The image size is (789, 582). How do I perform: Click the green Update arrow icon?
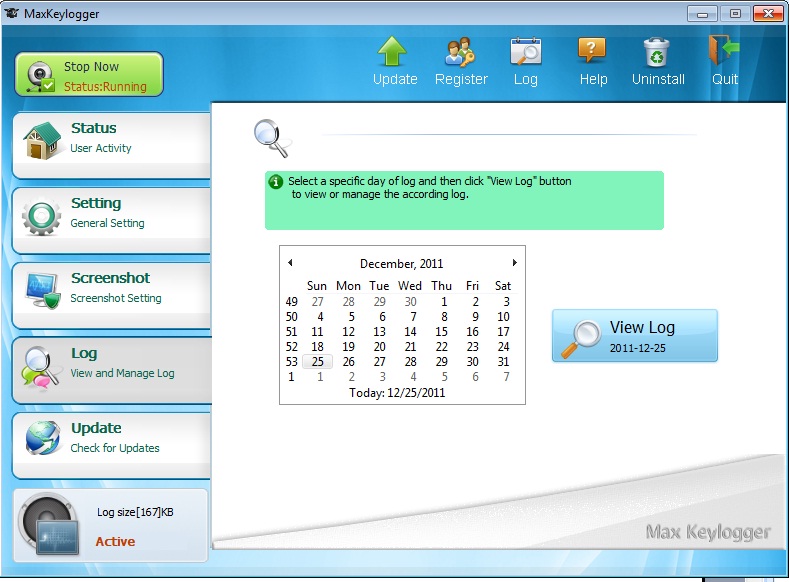(x=392, y=51)
